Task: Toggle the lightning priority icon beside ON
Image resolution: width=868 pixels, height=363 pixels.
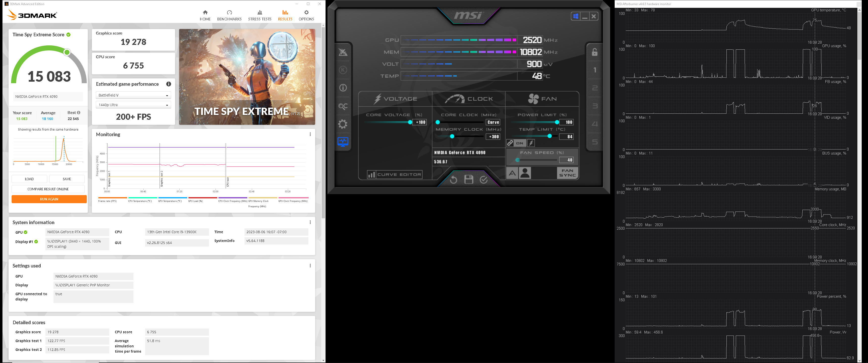Action: click(531, 143)
